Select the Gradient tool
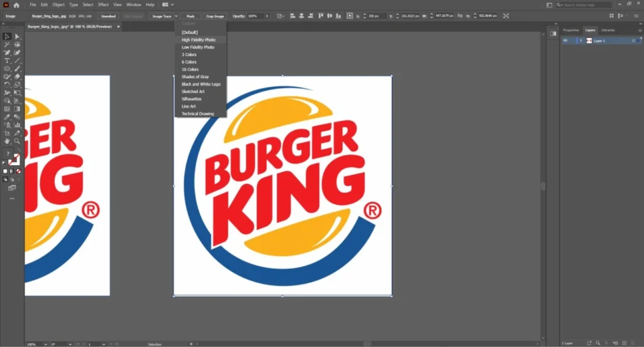 [17, 109]
